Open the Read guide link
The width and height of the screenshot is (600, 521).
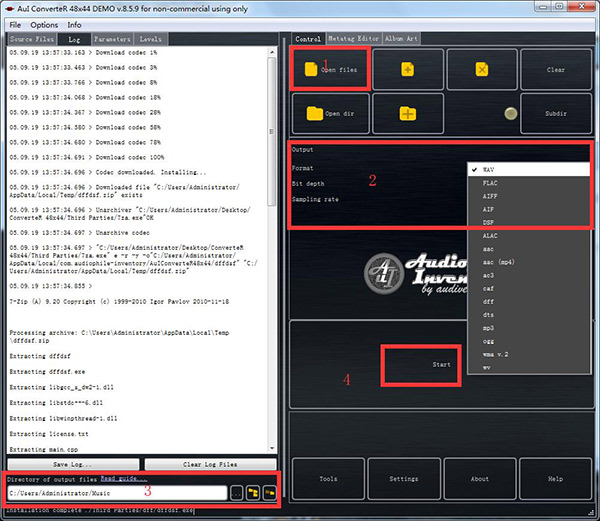124,479
